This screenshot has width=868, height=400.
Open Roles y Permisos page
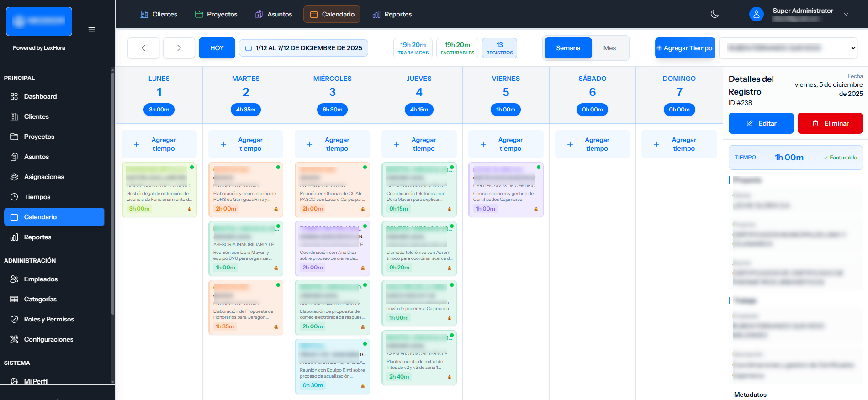pyautogui.click(x=49, y=319)
